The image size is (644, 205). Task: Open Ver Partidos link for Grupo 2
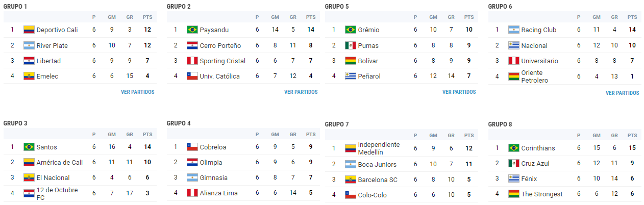click(x=301, y=92)
